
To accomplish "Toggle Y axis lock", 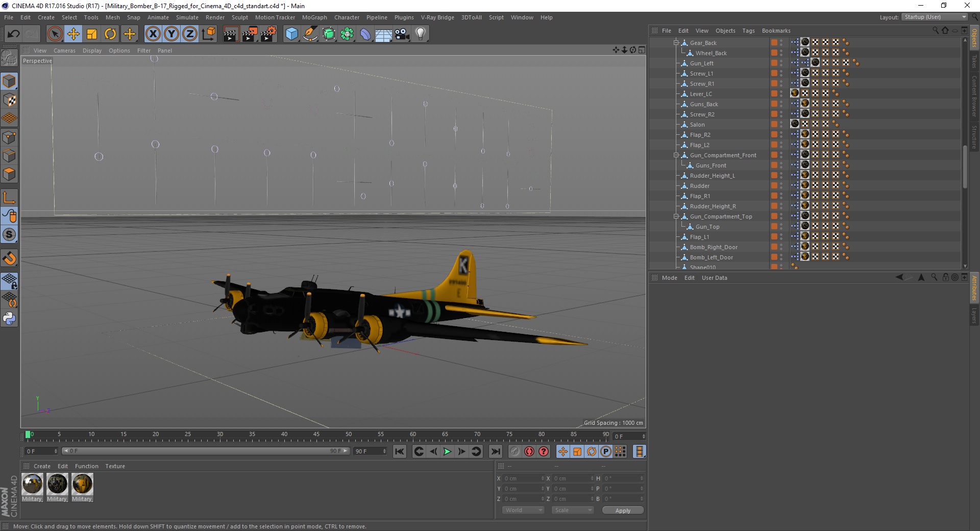I will (x=171, y=34).
